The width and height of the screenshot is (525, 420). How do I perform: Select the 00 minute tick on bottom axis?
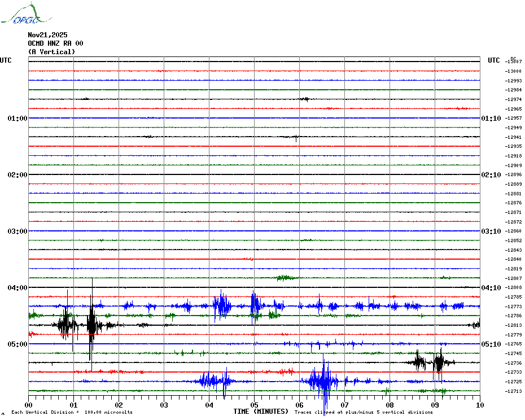[29, 405]
